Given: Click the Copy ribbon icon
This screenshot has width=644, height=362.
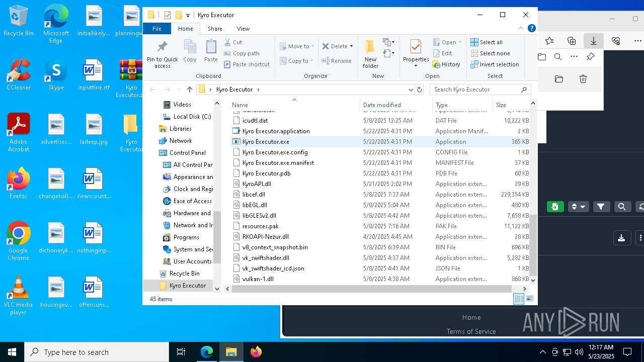Looking at the screenshot, I should coord(190,51).
